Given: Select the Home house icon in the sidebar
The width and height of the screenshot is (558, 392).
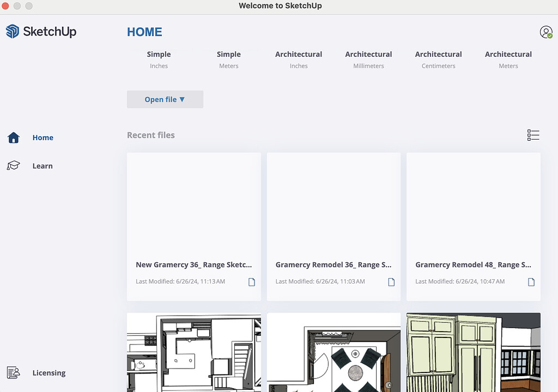Looking at the screenshot, I should point(13,137).
